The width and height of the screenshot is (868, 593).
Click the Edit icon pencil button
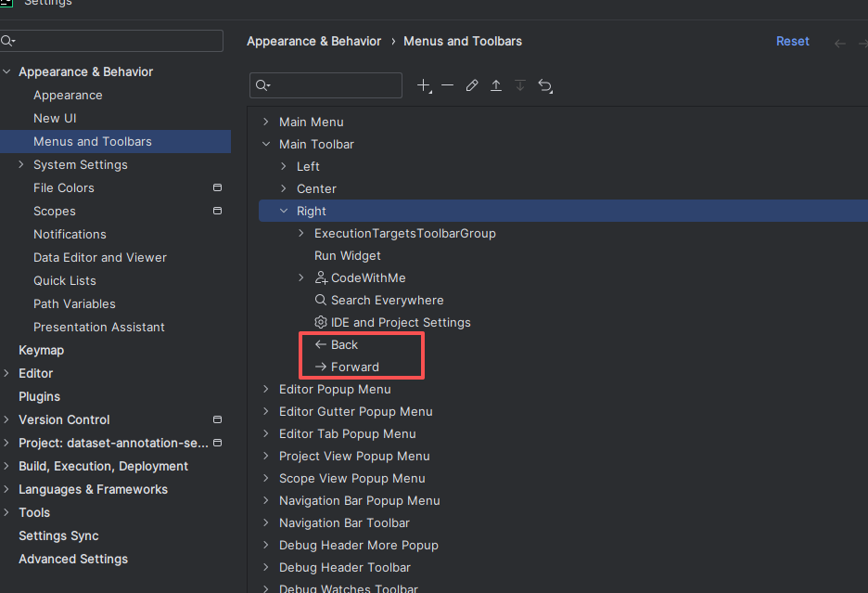472,85
